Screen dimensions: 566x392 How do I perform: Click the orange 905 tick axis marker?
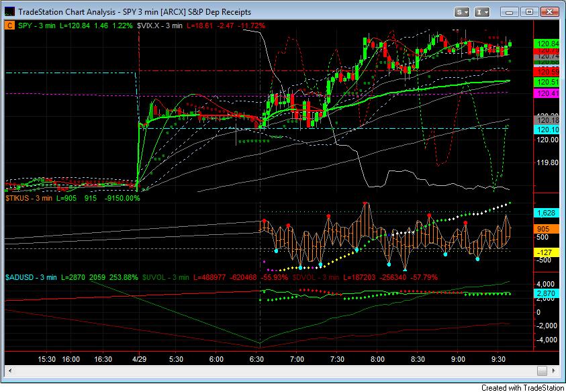[546, 229]
